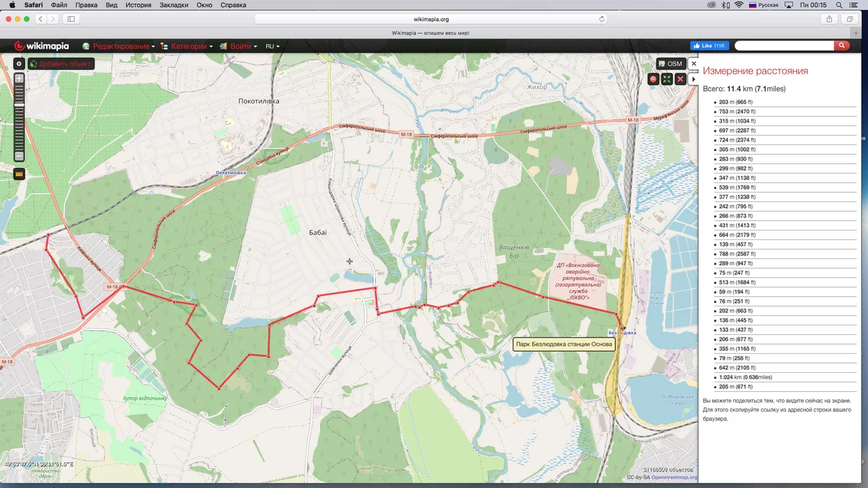Click the Bluetooth menu bar icon
This screenshot has height=488, width=868.
pyautogui.click(x=726, y=5)
